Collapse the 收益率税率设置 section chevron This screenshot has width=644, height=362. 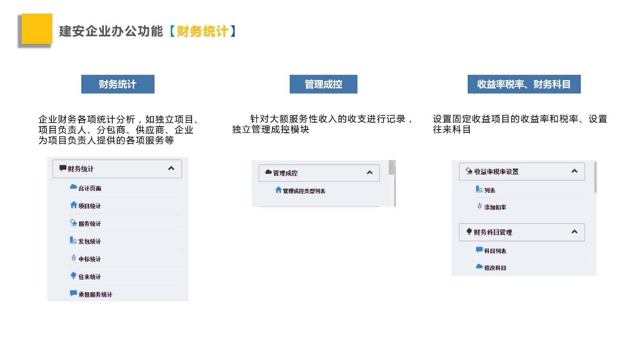(574, 171)
